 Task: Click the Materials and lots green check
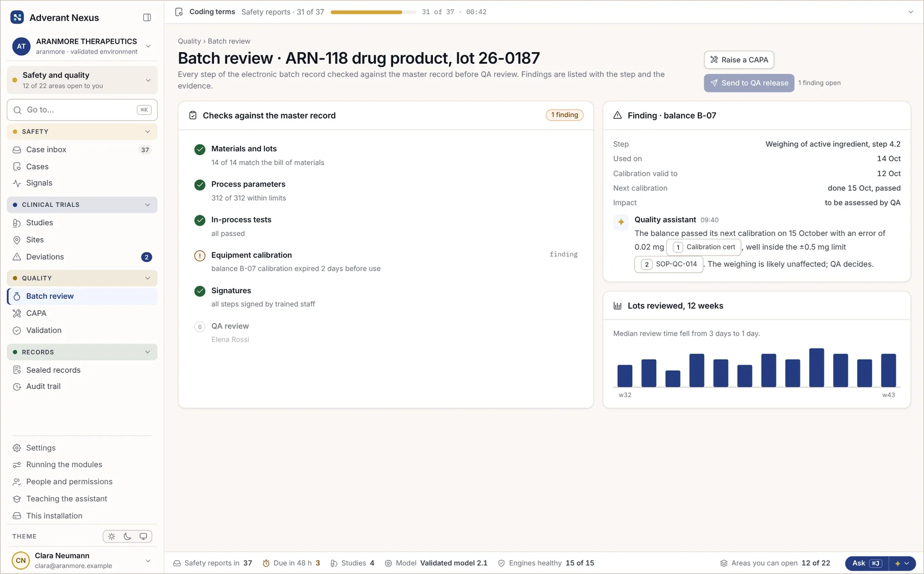click(x=200, y=149)
